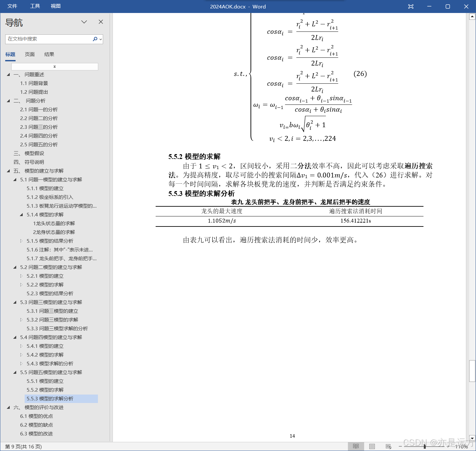Switch to the 页面 tab
Screen dimensions: 476x451
[30, 55]
